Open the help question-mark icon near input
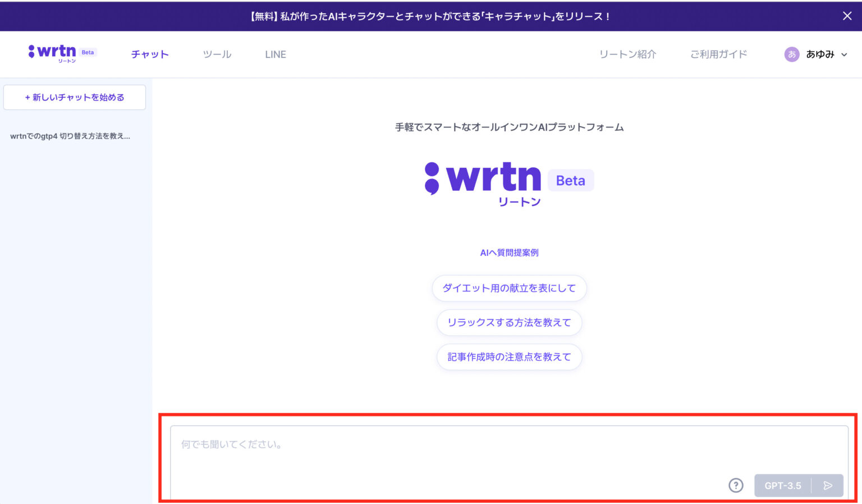Viewport: 862px width, 504px height. click(x=736, y=485)
